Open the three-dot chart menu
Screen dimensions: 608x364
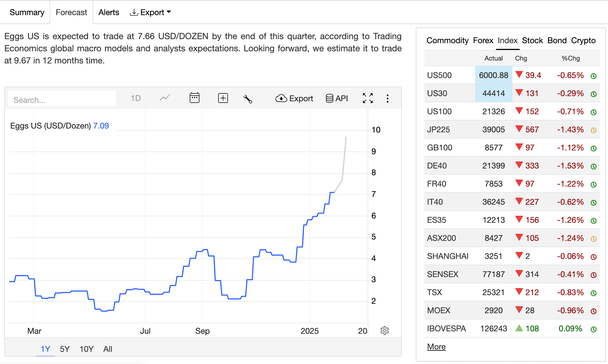pyautogui.click(x=388, y=98)
